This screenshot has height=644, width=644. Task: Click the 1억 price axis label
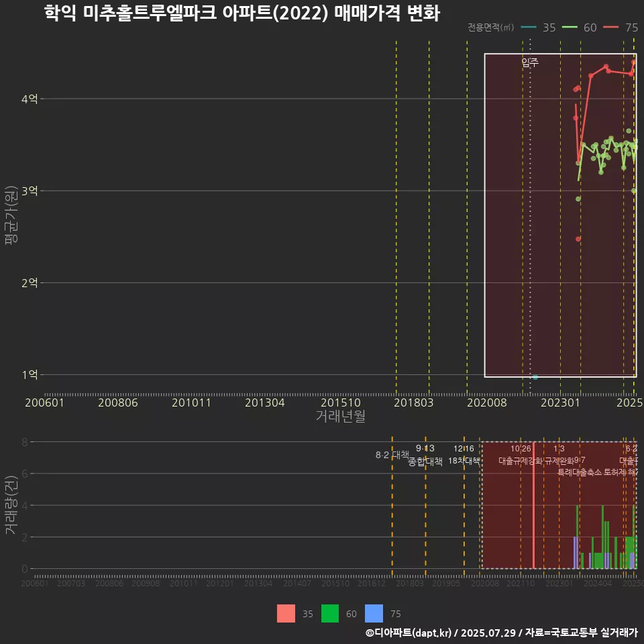[30, 375]
